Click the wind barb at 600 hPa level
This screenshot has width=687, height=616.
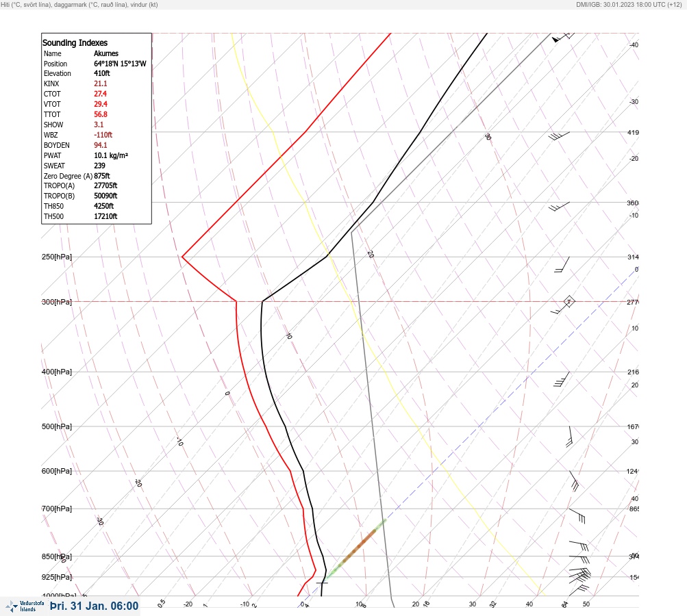[x=574, y=480]
